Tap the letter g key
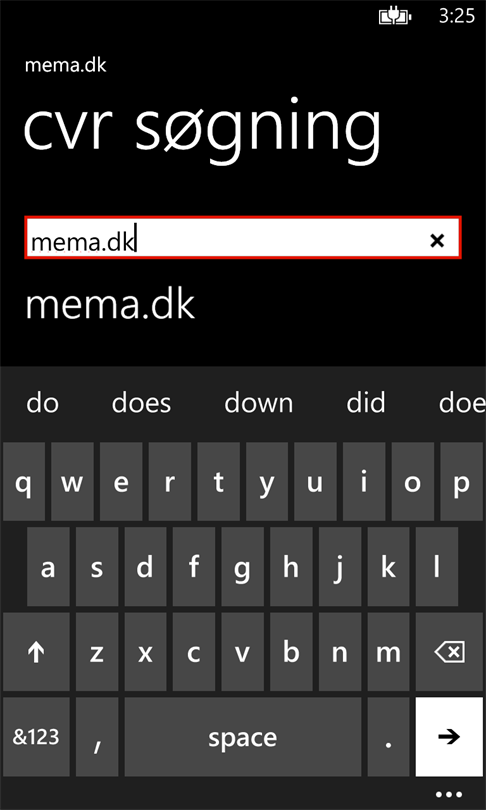The height and width of the screenshot is (810, 486). pyautogui.click(x=242, y=567)
